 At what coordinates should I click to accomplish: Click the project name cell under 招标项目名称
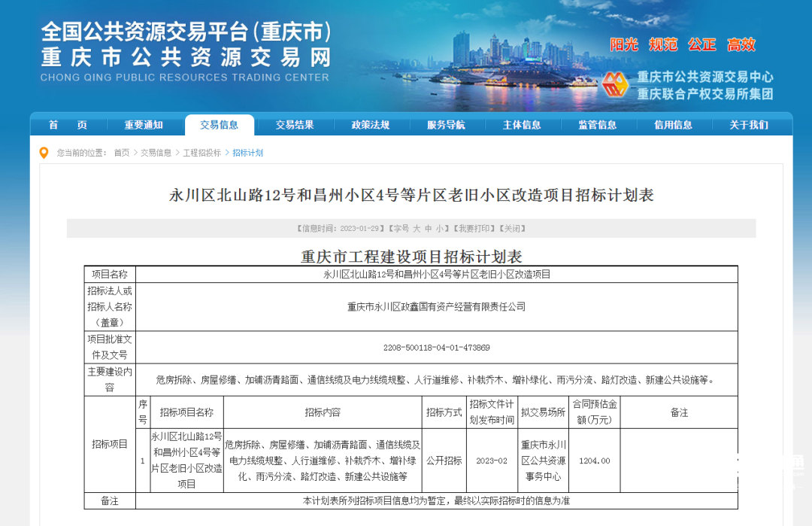click(186, 461)
